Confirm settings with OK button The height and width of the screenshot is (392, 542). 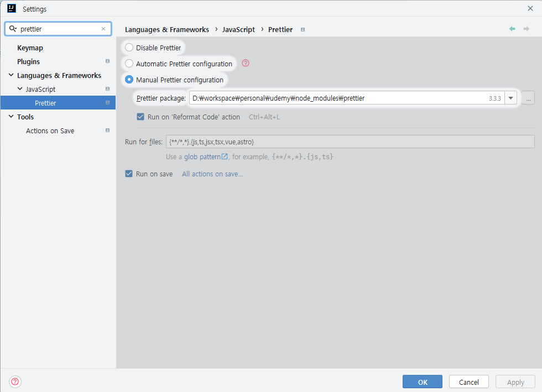pyautogui.click(x=423, y=381)
